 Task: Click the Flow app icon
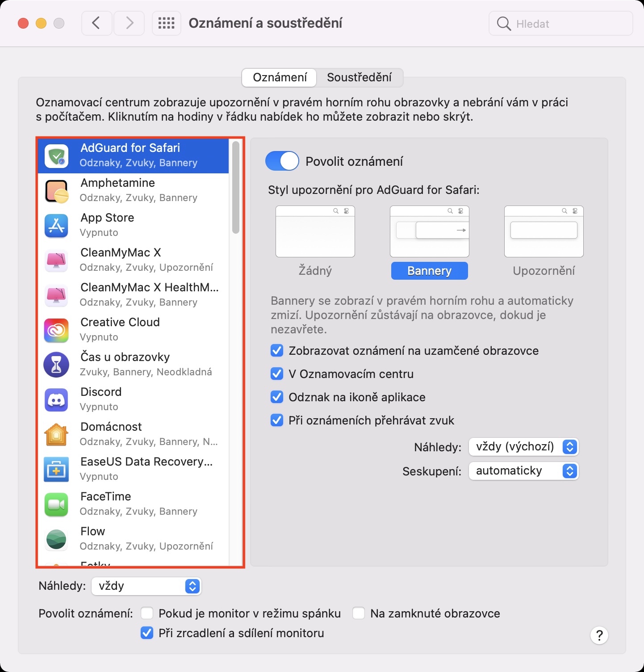(56, 539)
